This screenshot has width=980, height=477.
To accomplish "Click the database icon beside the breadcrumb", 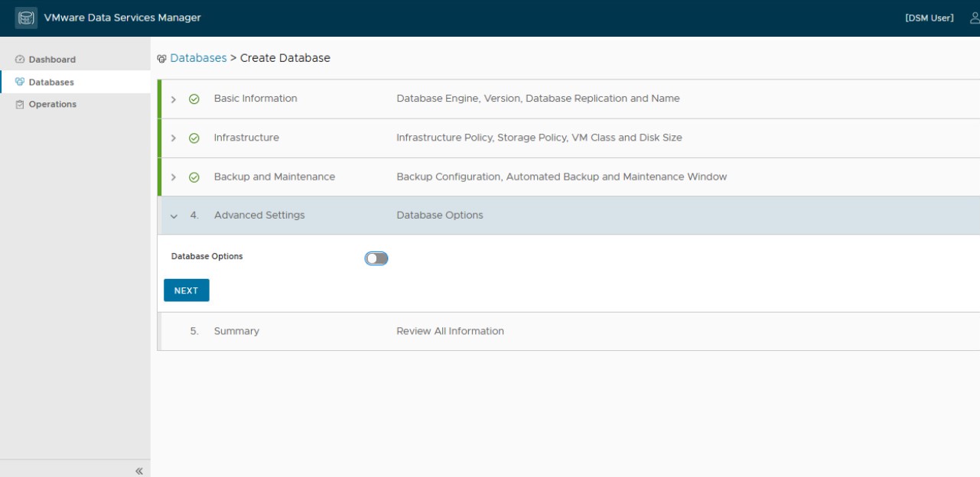I will [x=161, y=59].
